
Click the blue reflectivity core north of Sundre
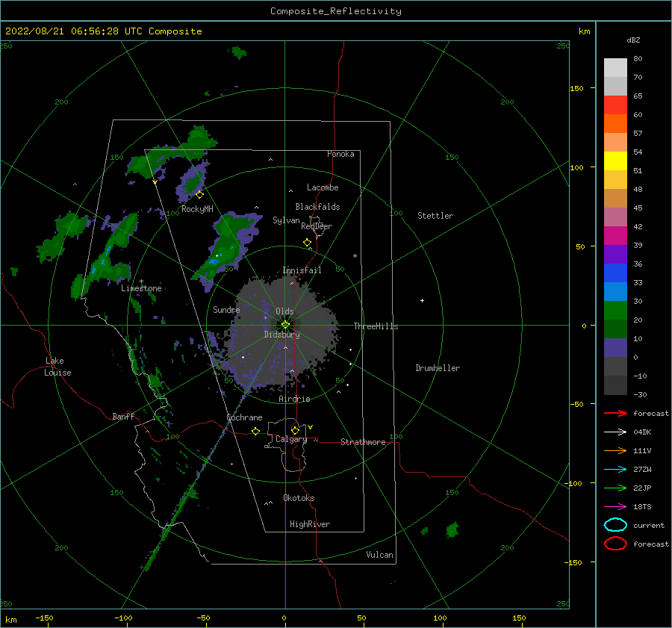[214, 261]
